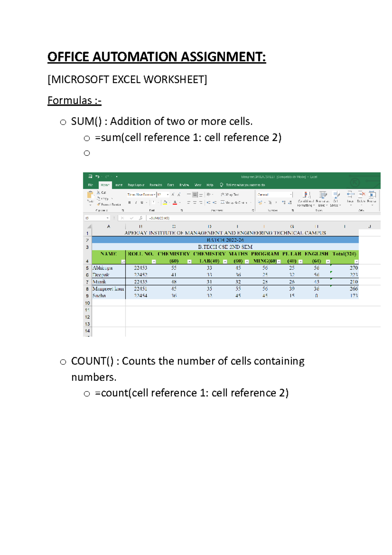The width and height of the screenshot is (392, 555).
Task: Toggle Wrap Text in Alignment group
Action: (x=230, y=194)
